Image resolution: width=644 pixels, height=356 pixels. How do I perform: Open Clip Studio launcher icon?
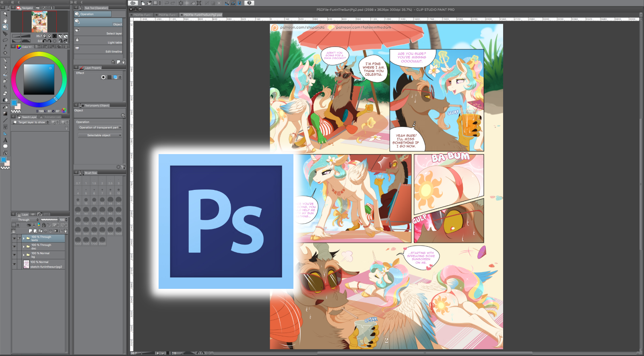click(x=133, y=3)
